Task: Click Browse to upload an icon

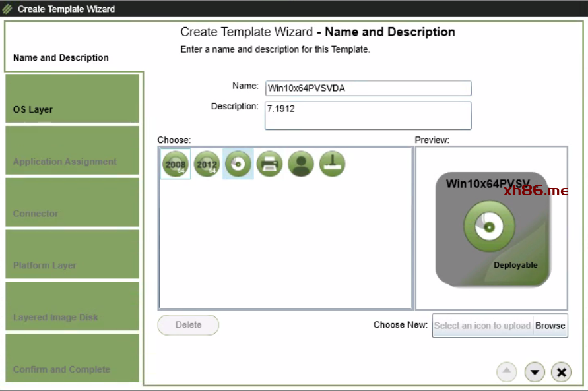Action: tap(550, 326)
